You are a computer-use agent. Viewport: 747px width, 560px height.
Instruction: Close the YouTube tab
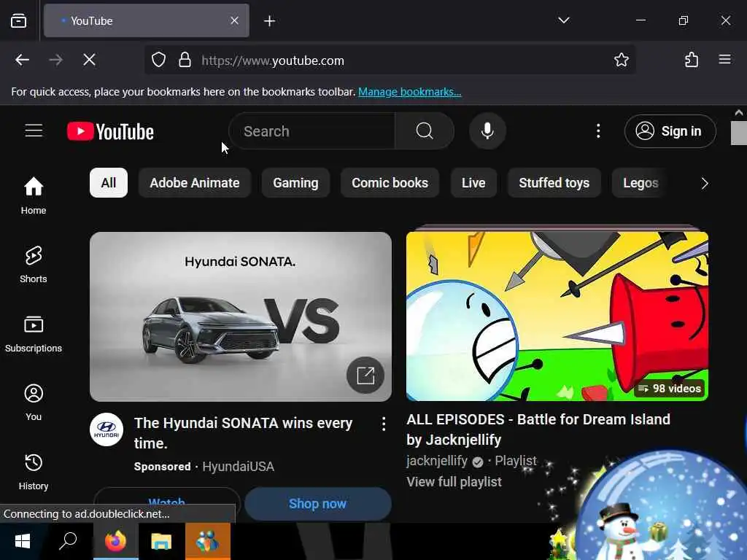[x=234, y=20]
